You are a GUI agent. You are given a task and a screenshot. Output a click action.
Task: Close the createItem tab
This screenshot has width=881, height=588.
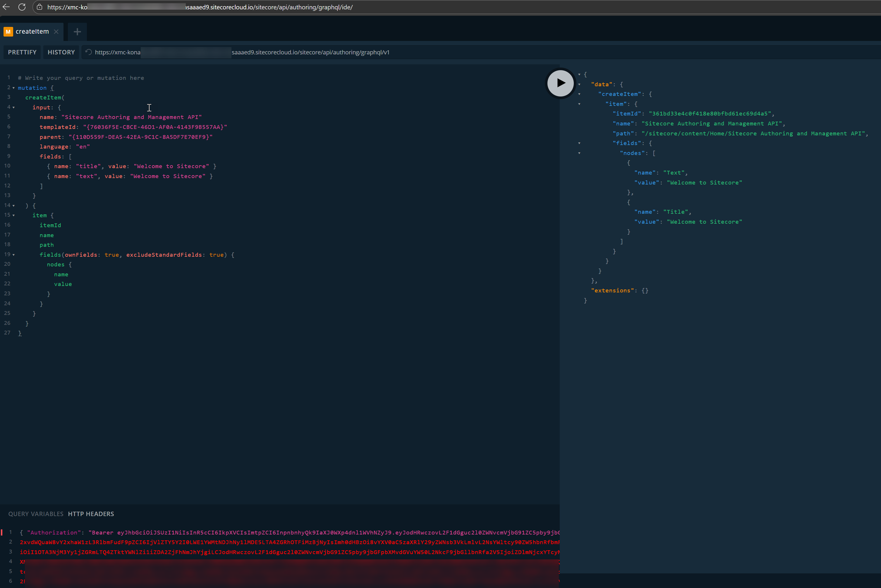pyautogui.click(x=56, y=32)
